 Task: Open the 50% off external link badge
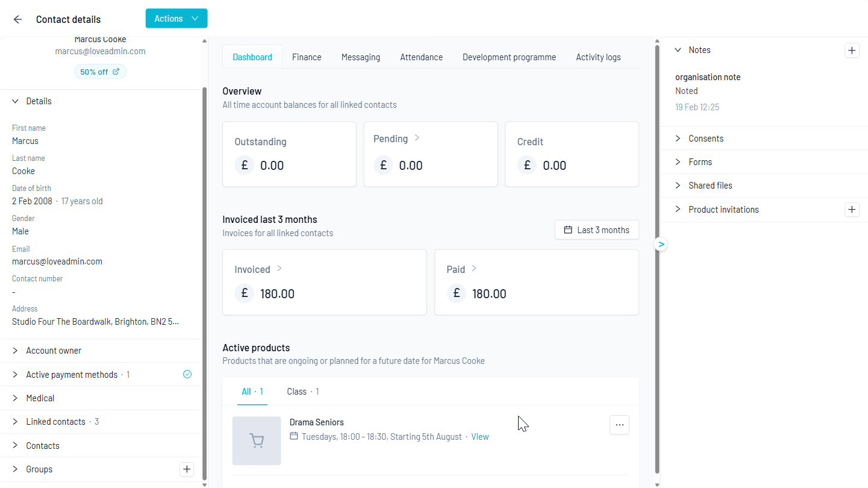tap(100, 72)
